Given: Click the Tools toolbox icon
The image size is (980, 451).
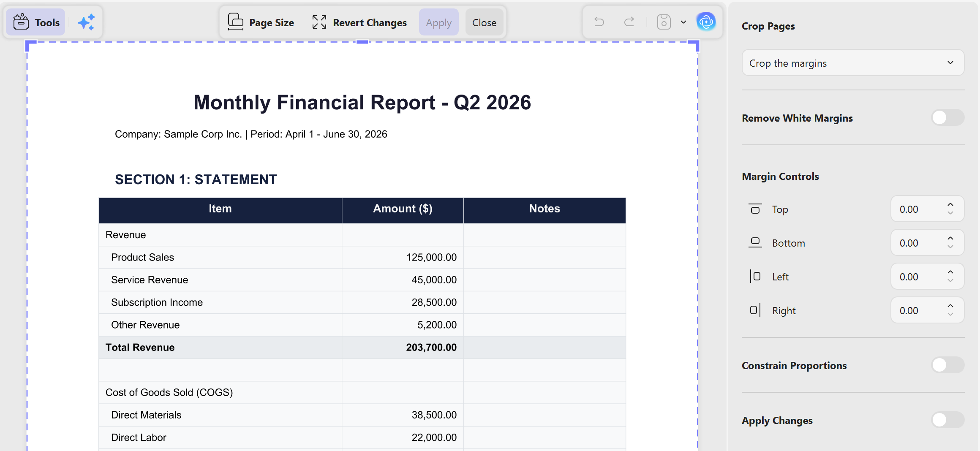Looking at the screenshot, I should tap(21, 22).
